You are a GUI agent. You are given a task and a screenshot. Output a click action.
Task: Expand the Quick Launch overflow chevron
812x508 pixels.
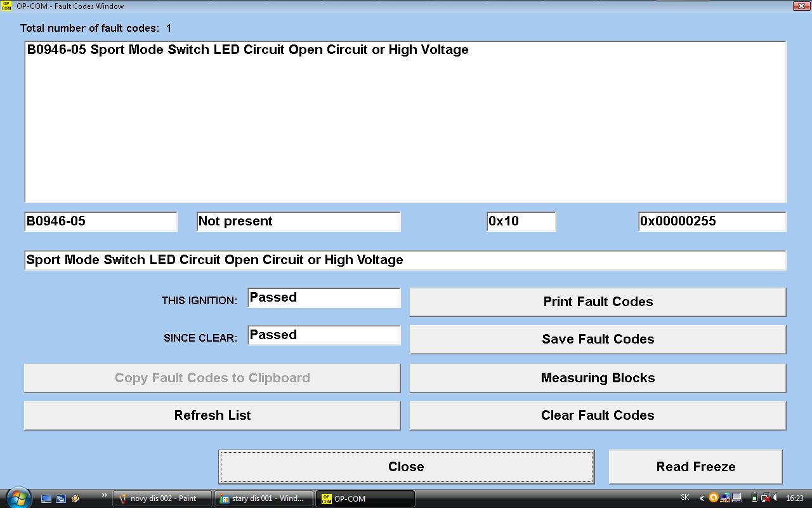pyautogui.click(x=104, y=496)
